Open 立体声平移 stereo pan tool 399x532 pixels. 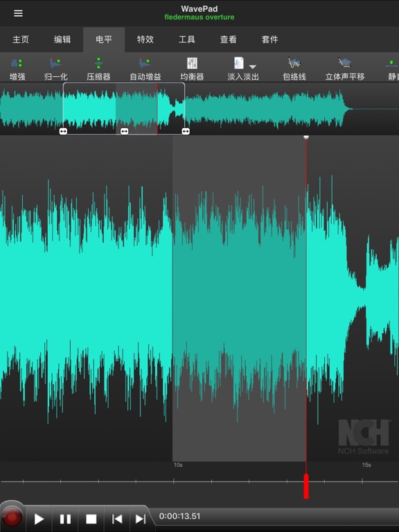[345, 69]
